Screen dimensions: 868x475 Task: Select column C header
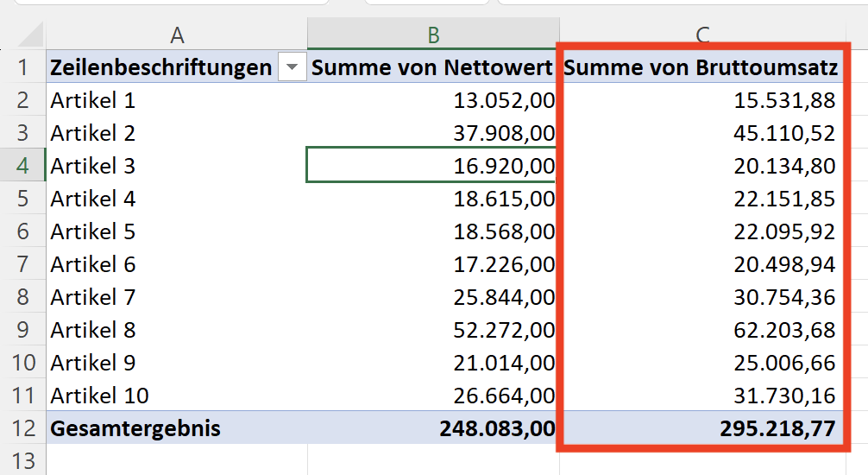pyautogui.click(x=702, y=35)
